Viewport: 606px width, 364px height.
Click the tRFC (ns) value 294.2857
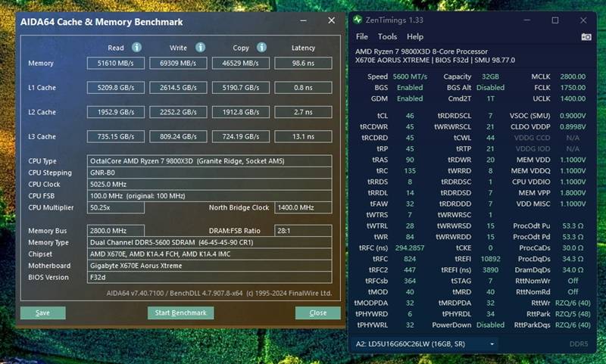pyautogui.click(x=410, y=247)
